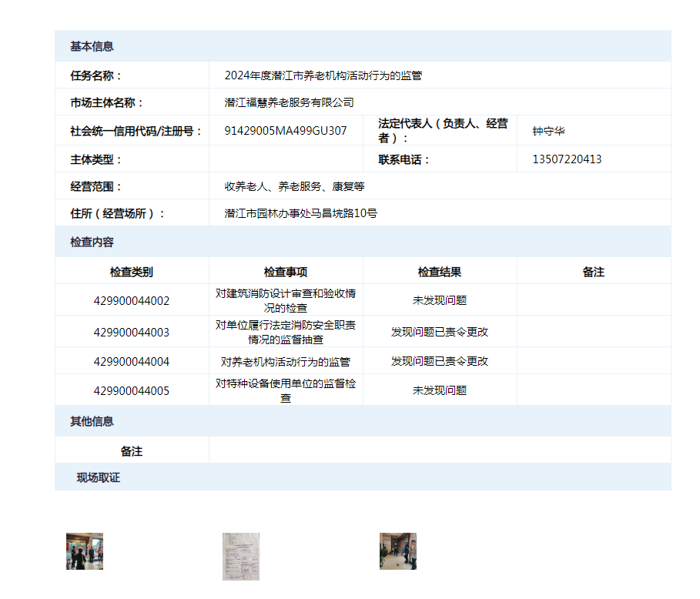
Task: Click result 发现问题已责令更改 for row 429900044003
Action: click(x=440, y=332)
